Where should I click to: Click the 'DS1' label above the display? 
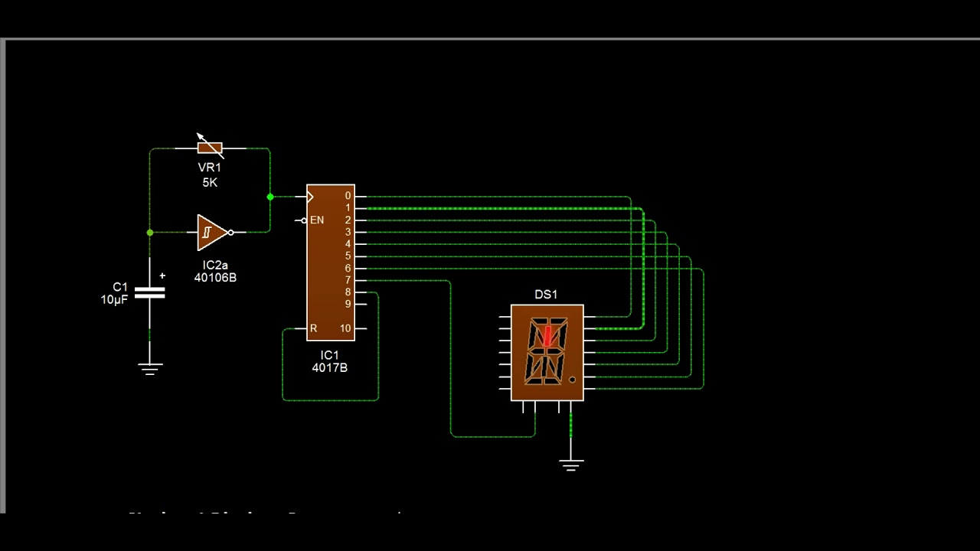tap(546, 295)
